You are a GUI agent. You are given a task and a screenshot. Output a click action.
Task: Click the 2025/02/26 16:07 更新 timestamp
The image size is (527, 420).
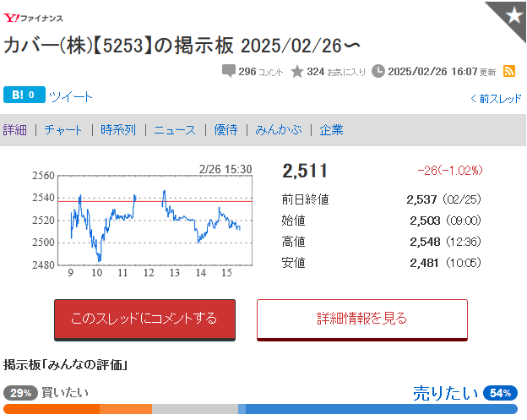[x=442, y=72]
